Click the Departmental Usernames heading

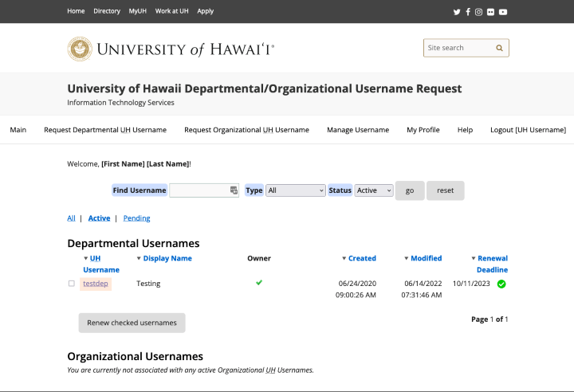[133, 243]
